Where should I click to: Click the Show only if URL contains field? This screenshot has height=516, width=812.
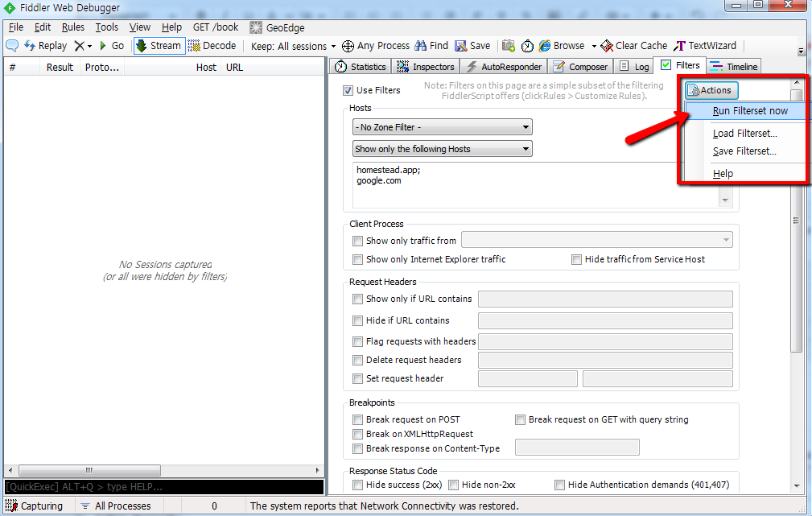(x=605, y=299)
